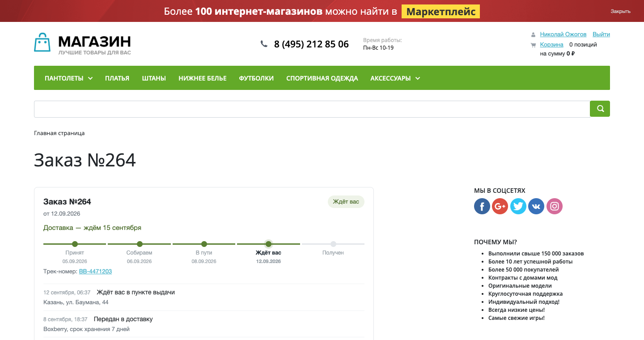Open tracking number BB-4471203
Image resolution: width=644 pixels, height=340 pixels.
point(95,272)
